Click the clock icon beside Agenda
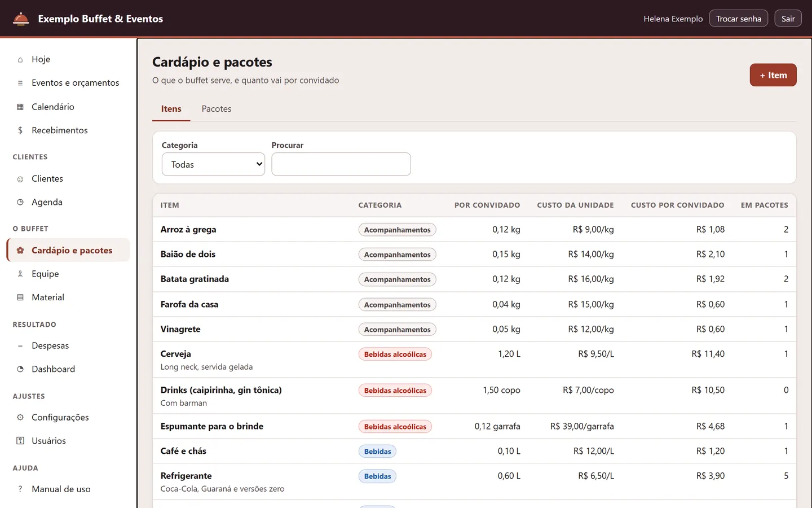The height and width of the screenshot is (508, 812). 20,202
